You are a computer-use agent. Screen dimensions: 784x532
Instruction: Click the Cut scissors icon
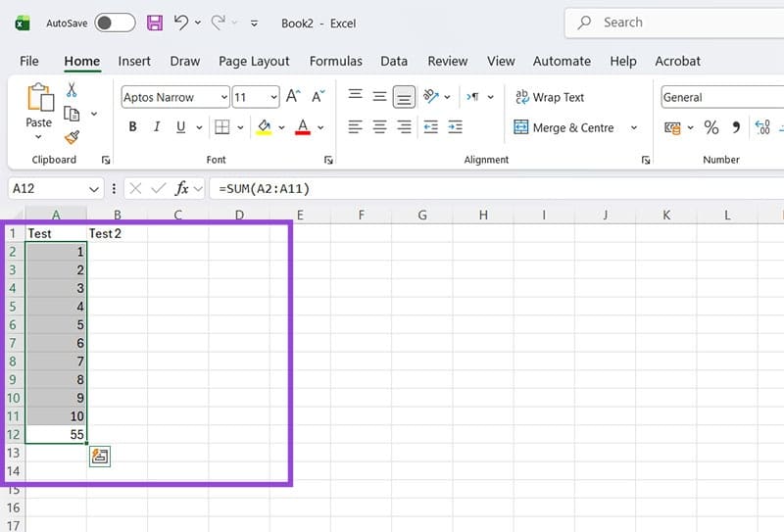[x=72, y=90]
